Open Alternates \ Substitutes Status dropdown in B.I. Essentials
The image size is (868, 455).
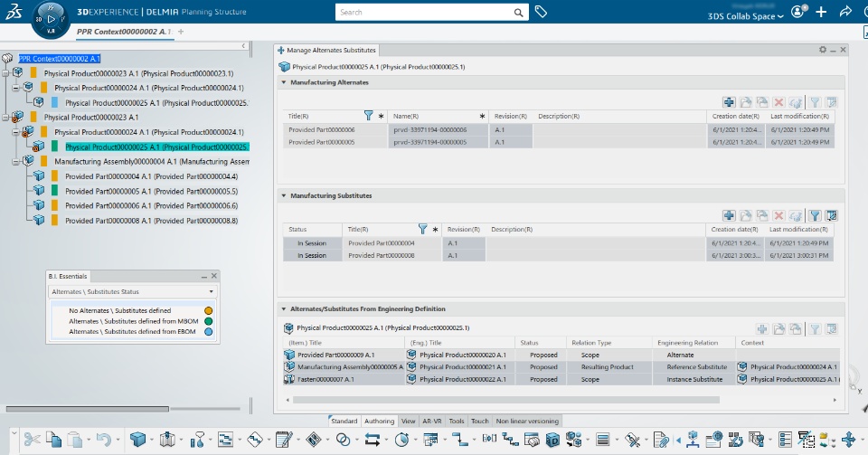133,291
